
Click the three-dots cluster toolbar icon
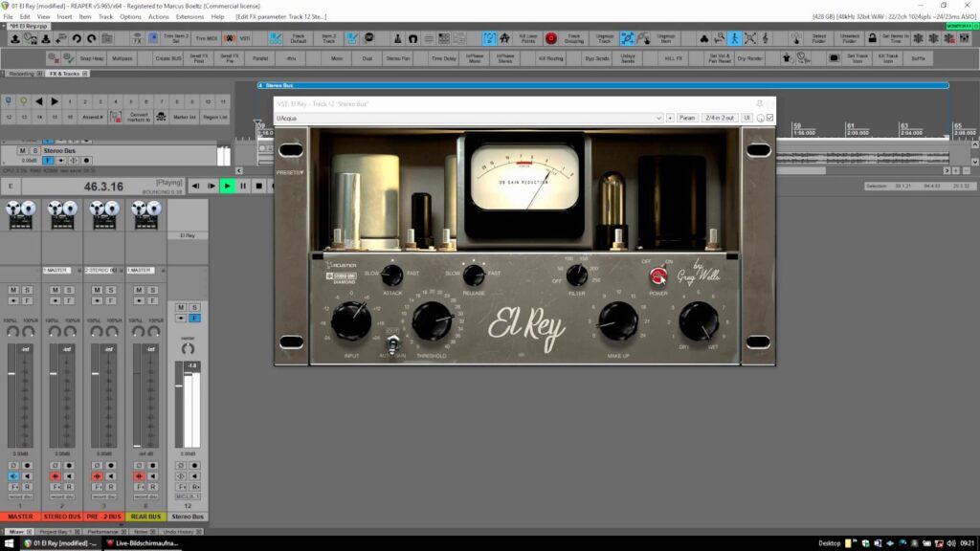(703, 38)
